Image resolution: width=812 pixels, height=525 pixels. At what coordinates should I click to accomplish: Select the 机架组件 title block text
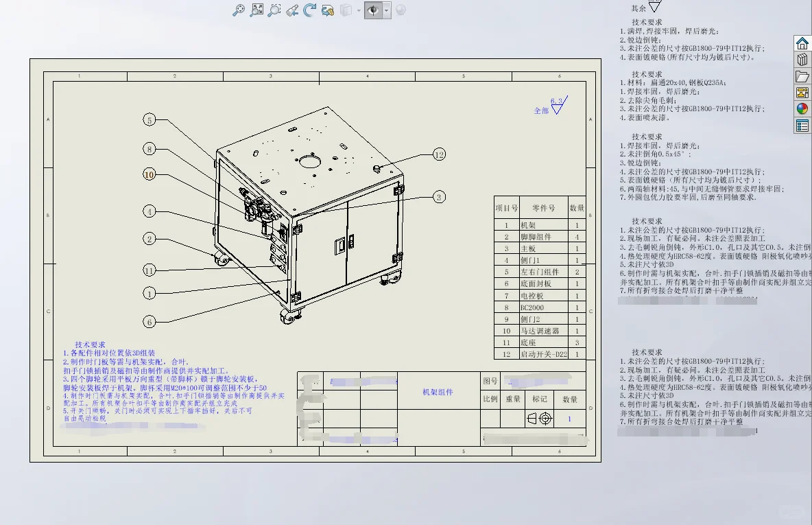pos(438,393)
